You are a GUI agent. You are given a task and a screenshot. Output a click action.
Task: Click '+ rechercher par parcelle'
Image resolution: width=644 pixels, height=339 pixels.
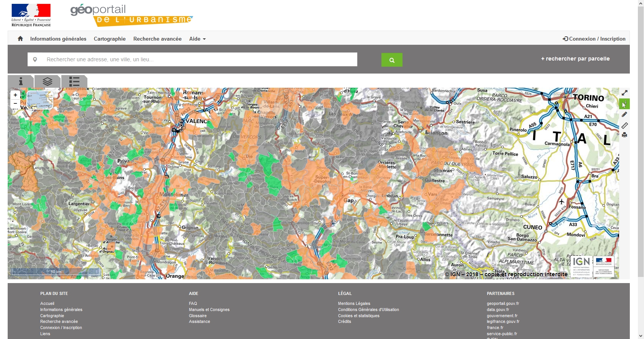(575, 59)
